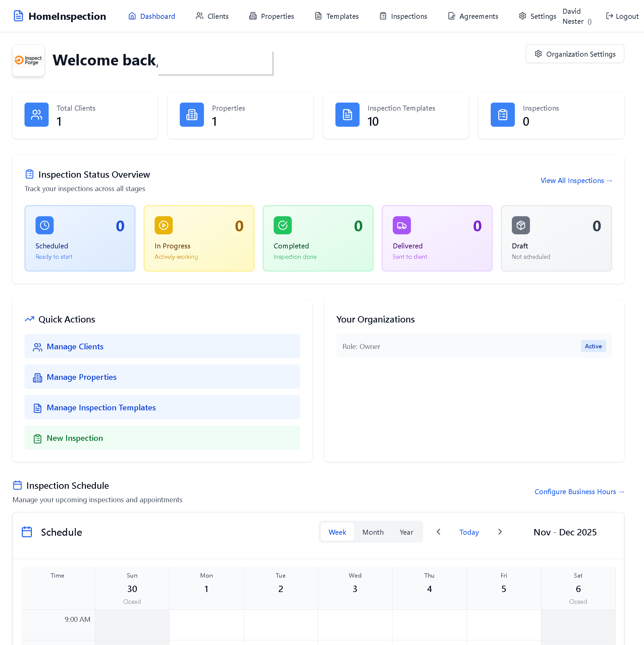Click the Settings gear in the navbar
Screen dimensions: 644x645
coord(522,16)
